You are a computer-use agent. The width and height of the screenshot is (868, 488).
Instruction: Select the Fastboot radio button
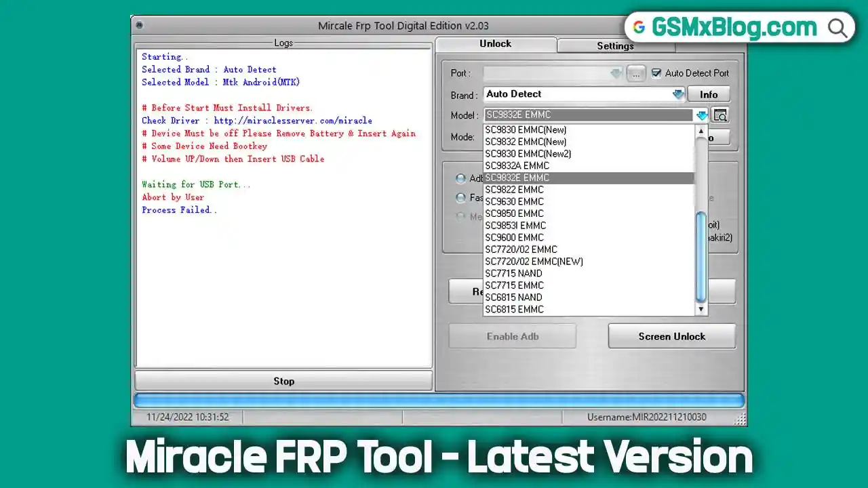tap(461, 198)
